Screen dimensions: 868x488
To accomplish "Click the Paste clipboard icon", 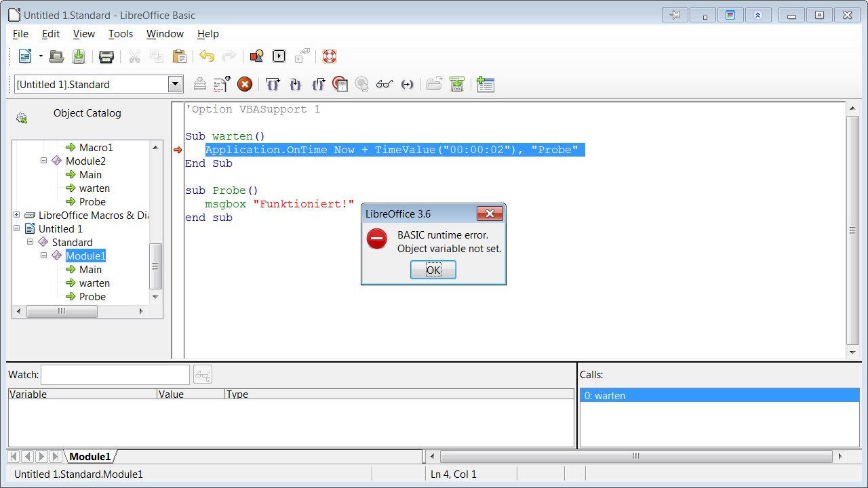I will [x=179, y=56].
